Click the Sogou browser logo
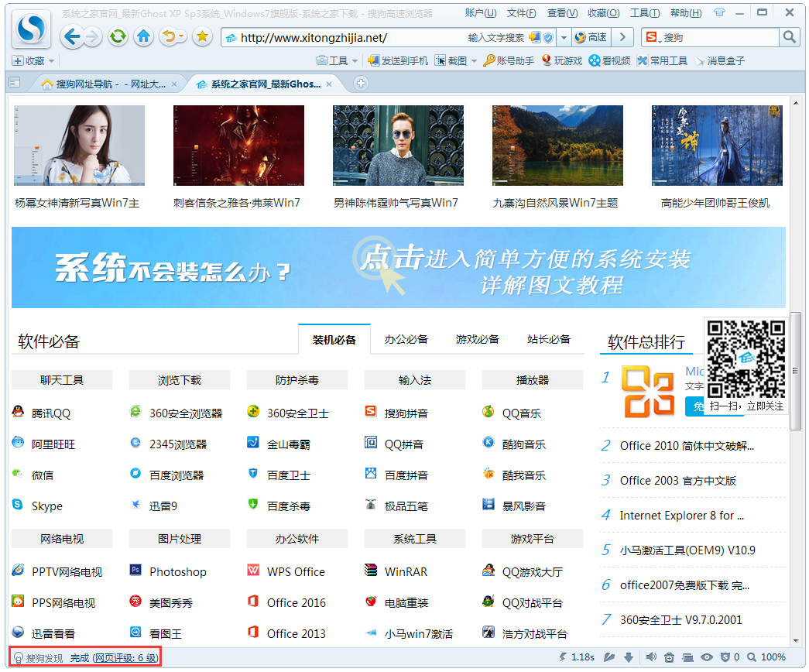The image size is (809, 672). tap(31, 29)
